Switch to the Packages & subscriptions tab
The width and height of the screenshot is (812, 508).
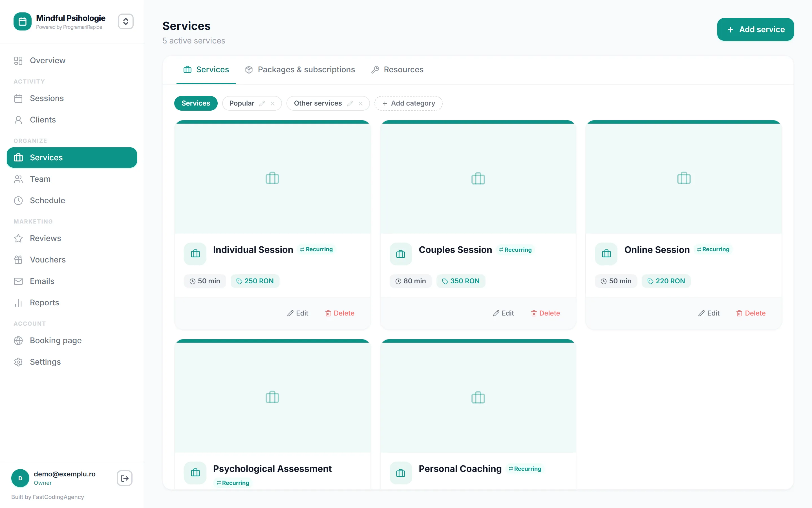[300, 69]
